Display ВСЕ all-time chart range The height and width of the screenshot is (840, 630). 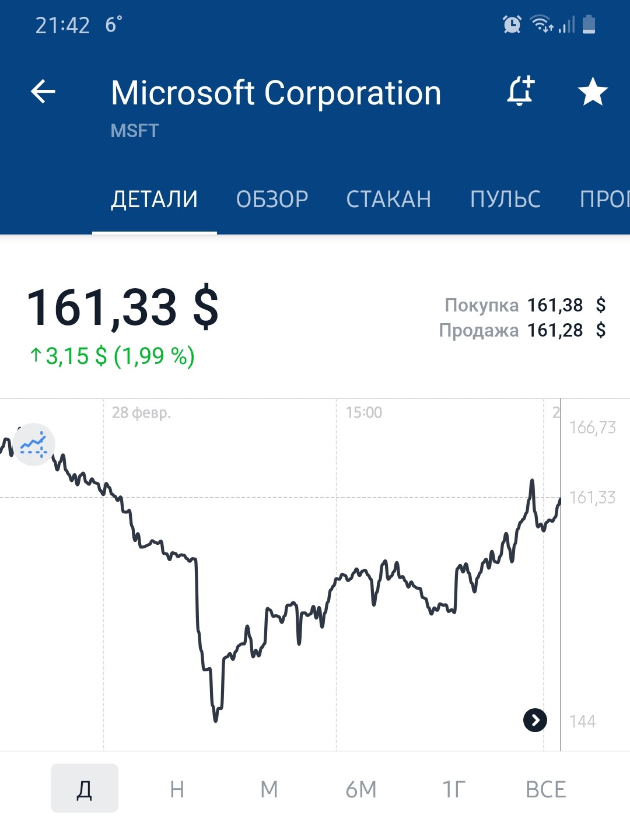tap(545, 789)
